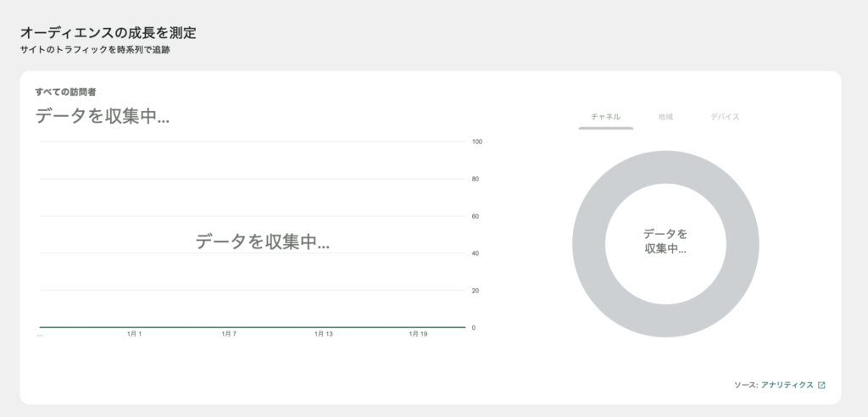Click the 20 value on y-axis
The width and height of the screenshot is (868, 417).
[476, 291]
